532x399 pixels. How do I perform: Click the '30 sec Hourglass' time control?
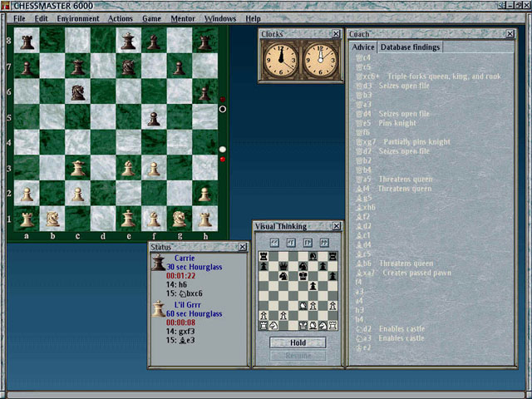(195, 267)
